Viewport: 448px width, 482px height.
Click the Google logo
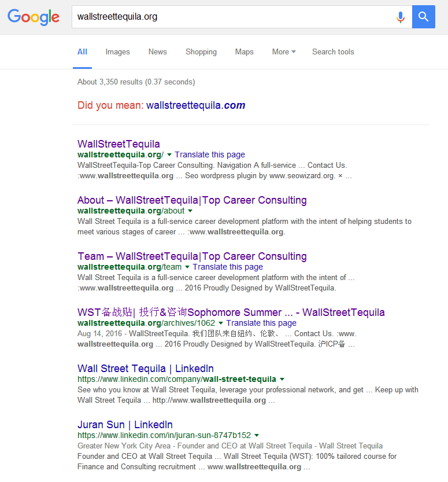(34, 17)
